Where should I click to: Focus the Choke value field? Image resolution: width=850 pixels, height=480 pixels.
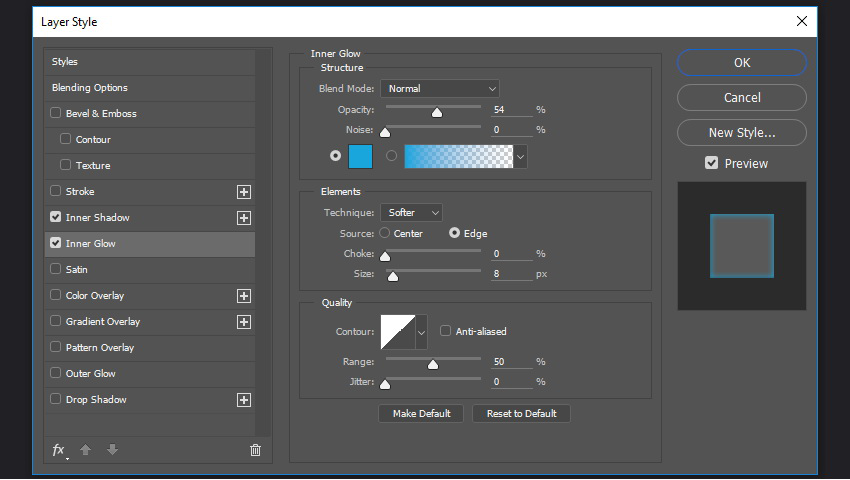click(512, 253)
